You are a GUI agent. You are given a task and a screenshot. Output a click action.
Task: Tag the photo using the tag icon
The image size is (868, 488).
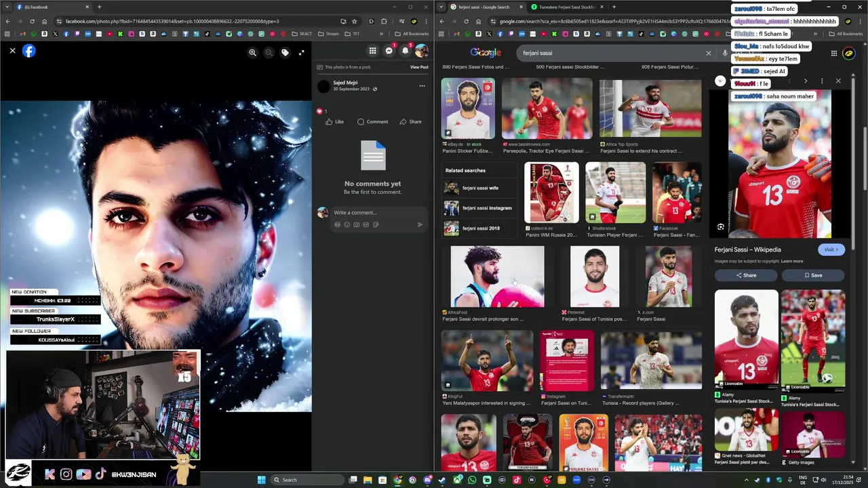pos(285,52)
